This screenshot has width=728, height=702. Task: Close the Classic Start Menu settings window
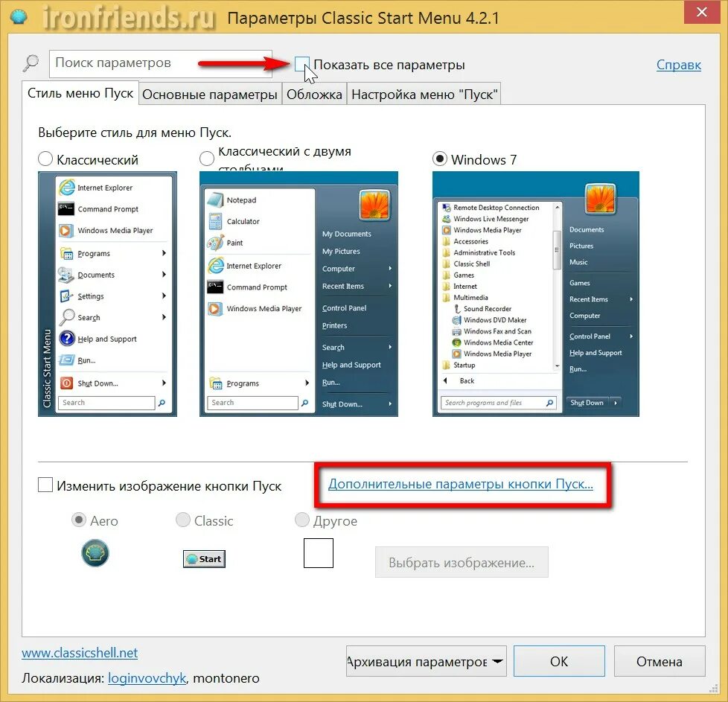point(702,12)
